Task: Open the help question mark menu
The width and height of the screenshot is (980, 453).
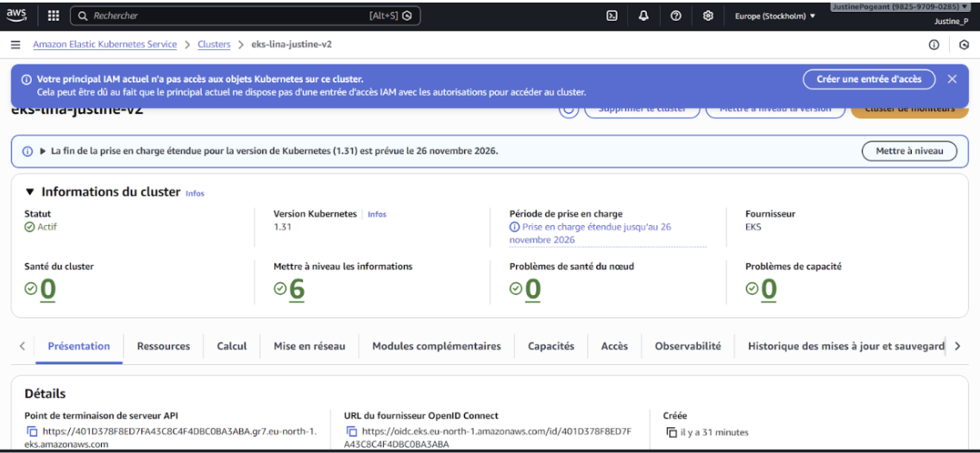Action: click(x=675, y=16)
